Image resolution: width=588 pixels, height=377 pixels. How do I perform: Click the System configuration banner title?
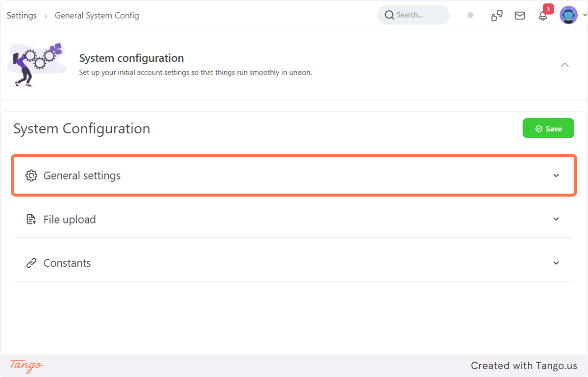131,58
